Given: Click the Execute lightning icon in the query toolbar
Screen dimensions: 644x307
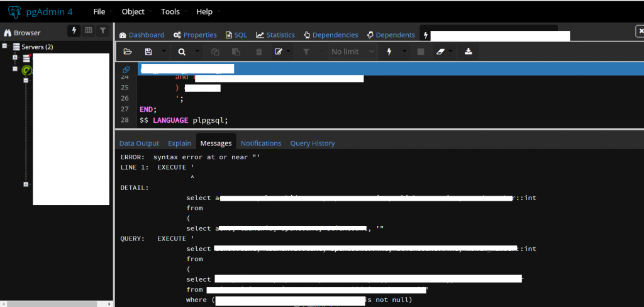Looking at the screenshot, I should tap(389, 52).
